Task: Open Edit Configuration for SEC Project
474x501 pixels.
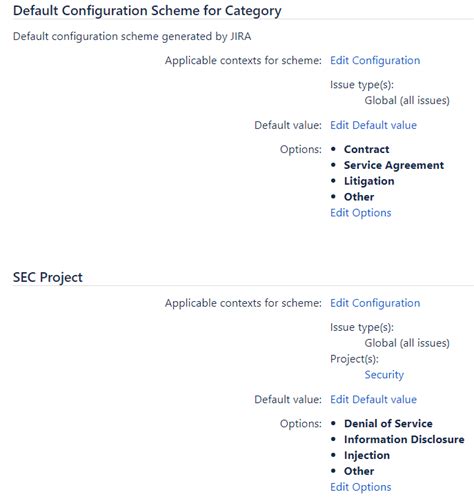Action: [375, 303]
